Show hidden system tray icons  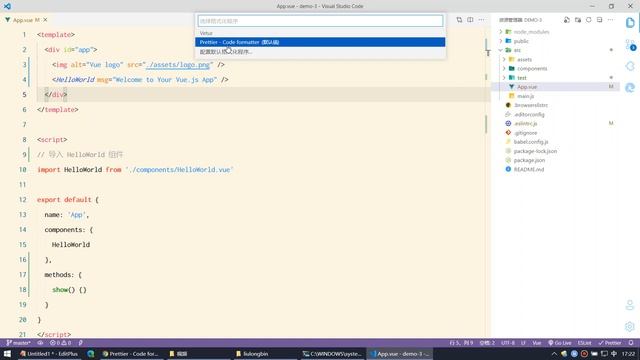[554, 353]
